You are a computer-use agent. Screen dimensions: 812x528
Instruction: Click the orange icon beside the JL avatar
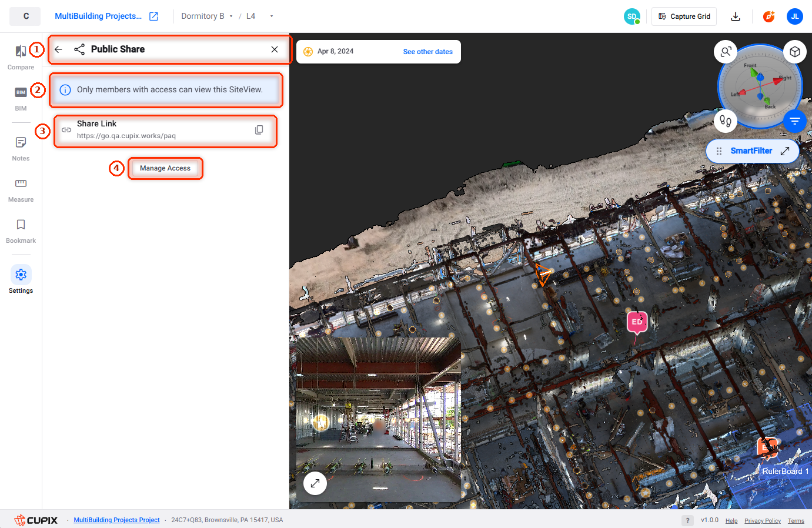[768, 16]
